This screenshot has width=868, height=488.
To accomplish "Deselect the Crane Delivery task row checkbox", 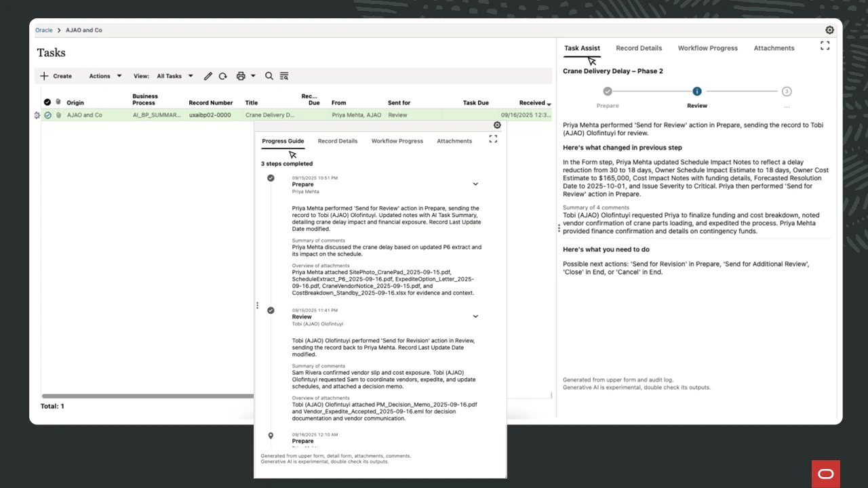I will (47, 115).
